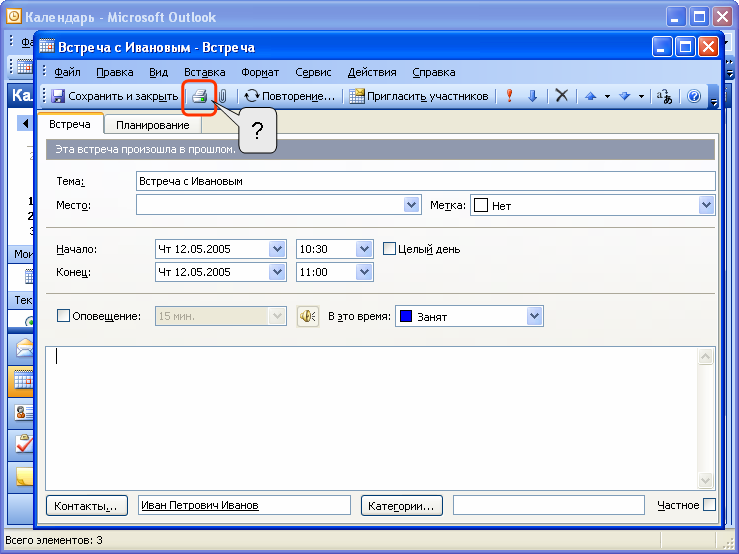
Task: Select the Встреча tab
Action: pyautogui.click(x=70, y=124)
